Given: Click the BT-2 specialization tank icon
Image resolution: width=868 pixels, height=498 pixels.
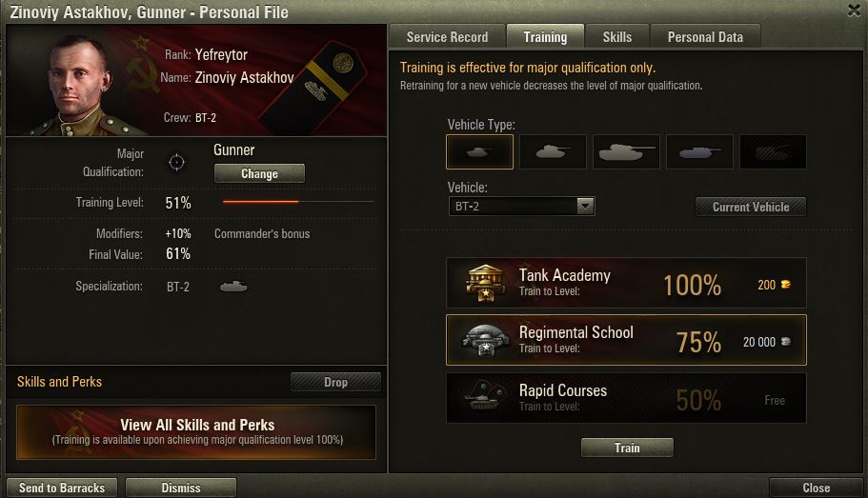Looking at the screenshot, I should click(233, 286).
